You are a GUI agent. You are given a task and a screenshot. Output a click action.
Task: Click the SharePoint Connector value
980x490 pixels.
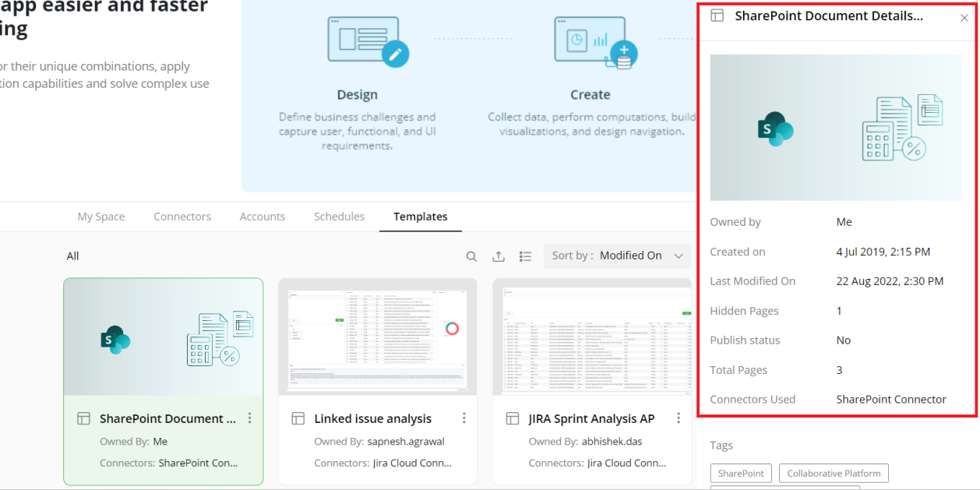click(x=891, y=400)
